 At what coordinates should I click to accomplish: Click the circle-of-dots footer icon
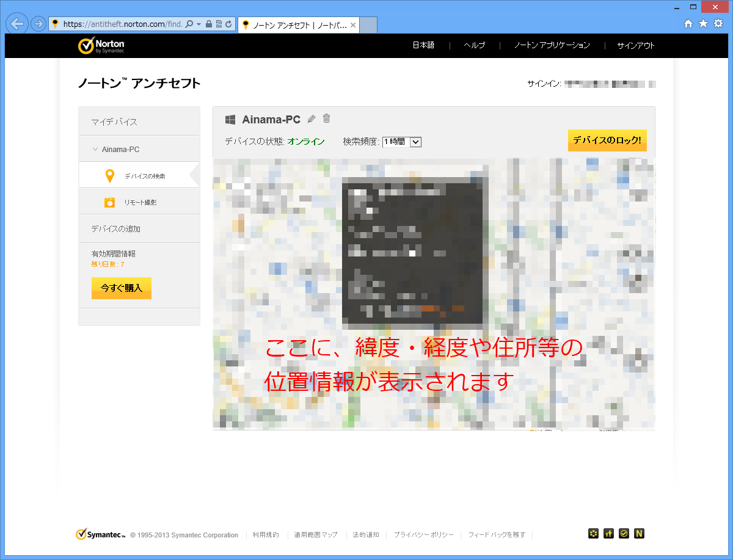tap(593, 534)
